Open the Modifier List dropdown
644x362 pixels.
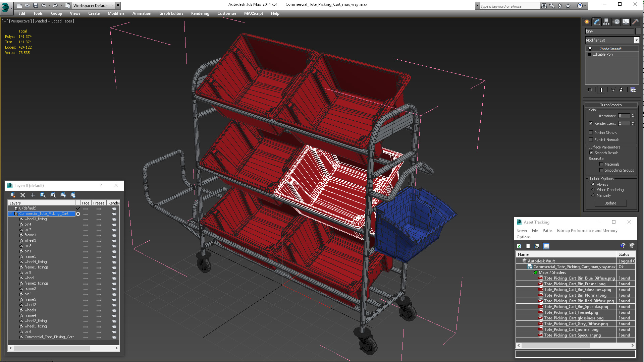tap(636, 40)
